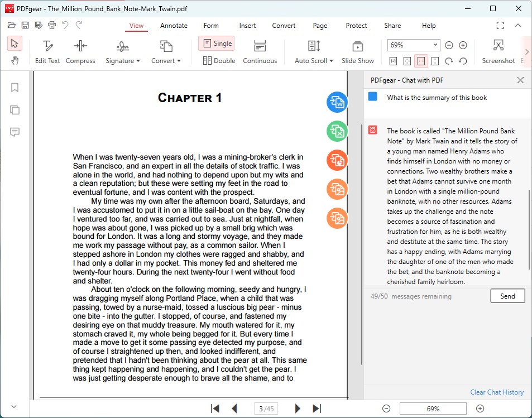Enable Single page view mode
The height and width of the screenshot is (418, 532).
tap(217, 43)
